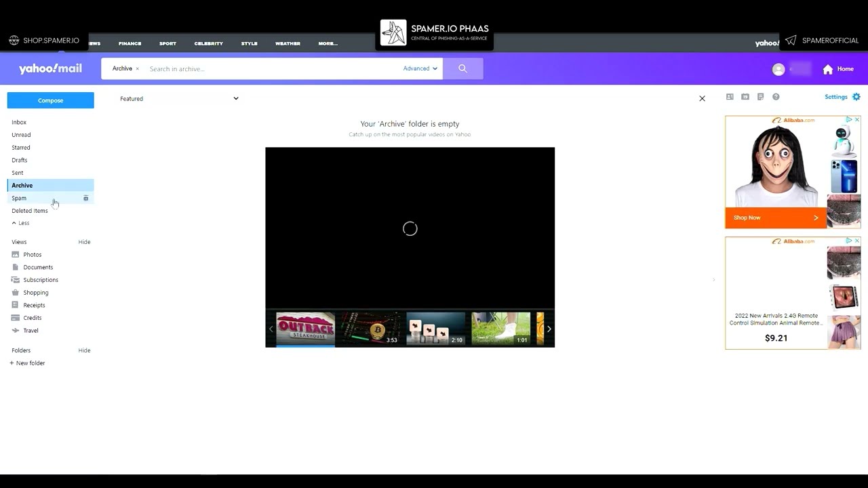The width and height of the screenshot is (868, 488).
Task: Click the Yahoo Mail logo
Action: pyautogui.click(x=50, y=68)
